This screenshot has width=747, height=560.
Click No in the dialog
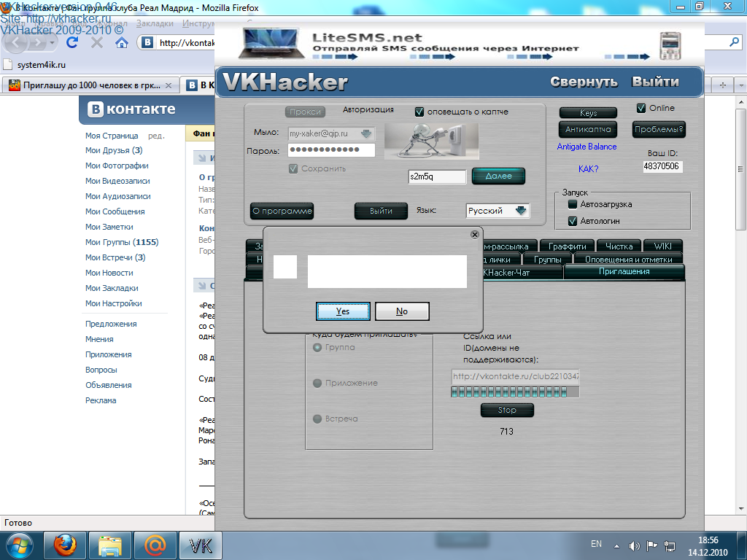click(402, 311)
